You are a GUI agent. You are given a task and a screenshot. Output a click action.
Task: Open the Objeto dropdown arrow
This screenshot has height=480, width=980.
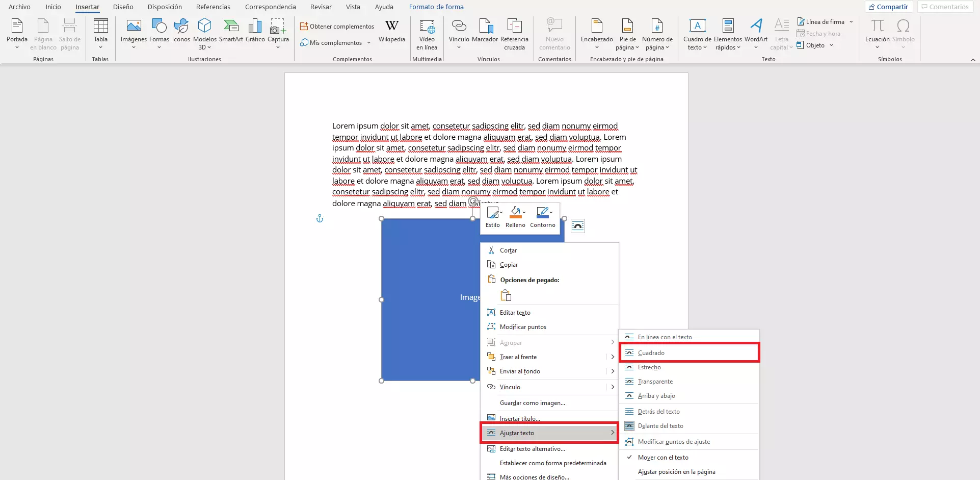[x=831, y=45]
